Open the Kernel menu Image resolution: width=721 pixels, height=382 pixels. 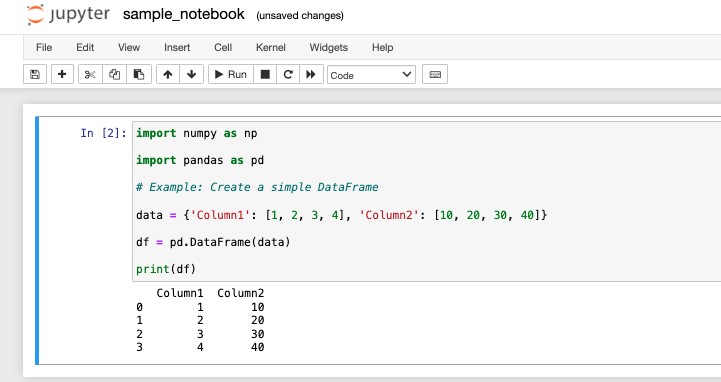pyautogui.click(x=270, y=47)
